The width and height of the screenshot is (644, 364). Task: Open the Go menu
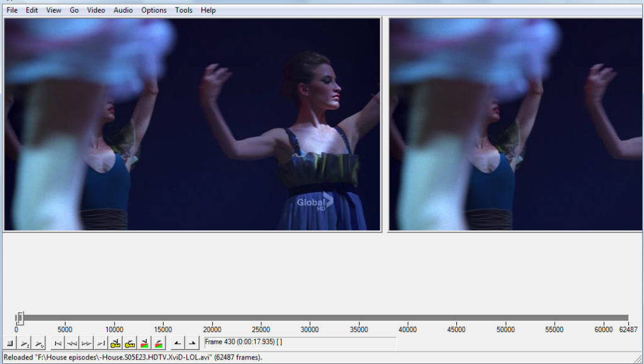coord(74,10)
